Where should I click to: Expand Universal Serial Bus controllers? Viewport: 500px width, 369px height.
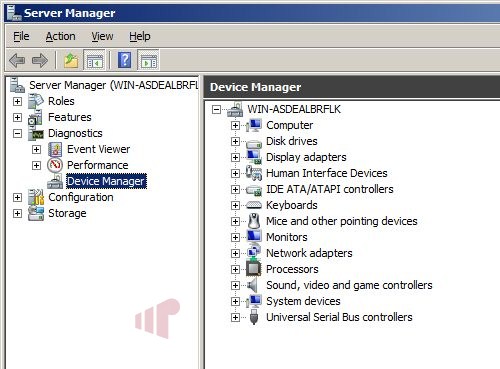point(235,317)
